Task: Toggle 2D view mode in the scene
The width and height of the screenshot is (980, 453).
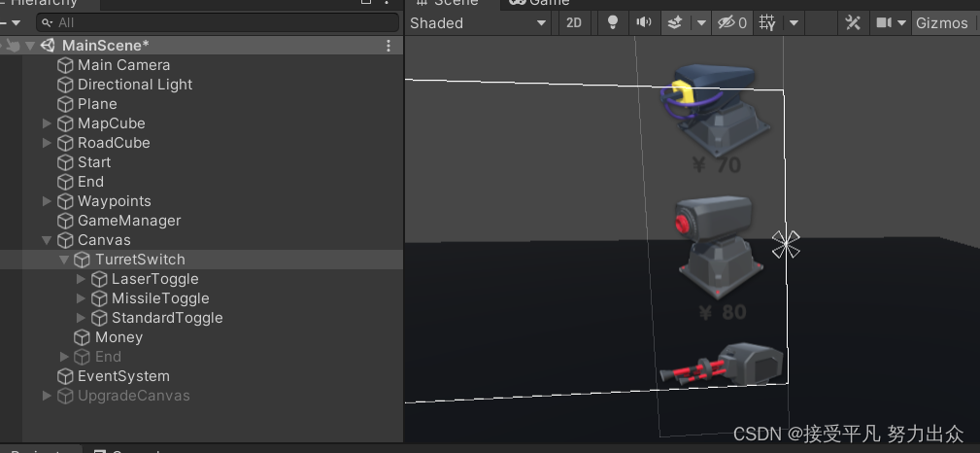Action: pos(574,23)
